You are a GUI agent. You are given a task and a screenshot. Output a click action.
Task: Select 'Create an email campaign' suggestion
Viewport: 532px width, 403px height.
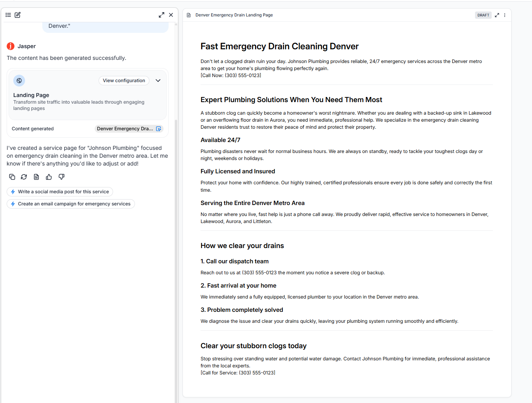point(71,204)
